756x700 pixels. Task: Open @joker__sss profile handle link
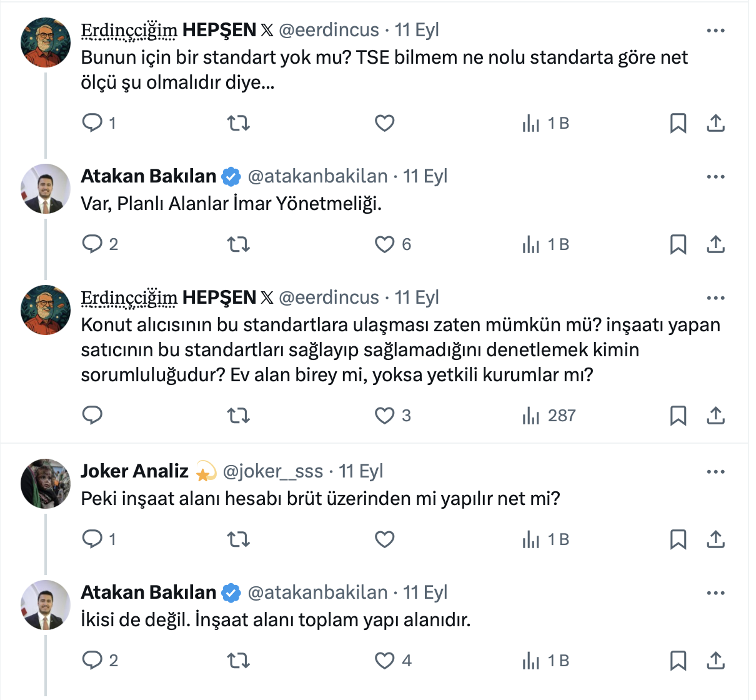coord(273,471)
